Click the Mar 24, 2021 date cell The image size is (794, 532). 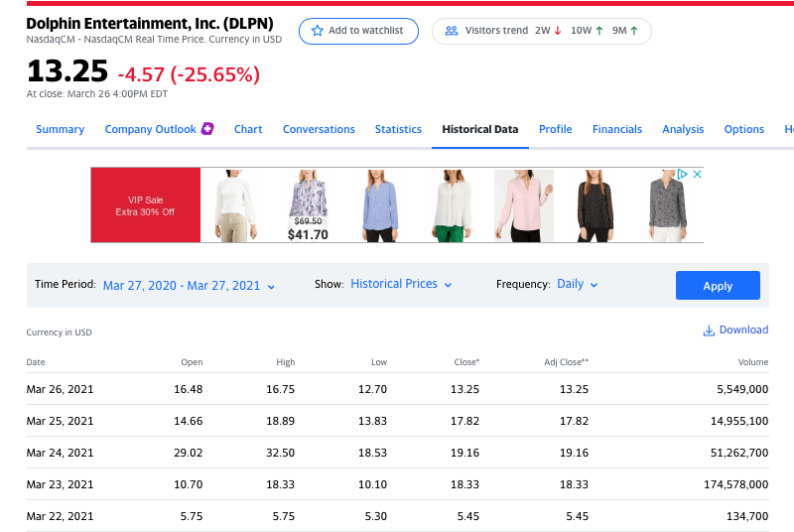point(60,453)
